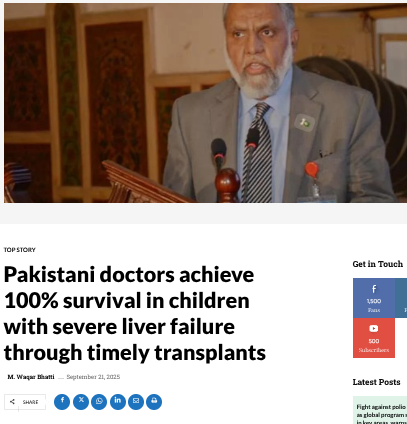
Task: Click the Latest Posts heading
Action: 376,382
